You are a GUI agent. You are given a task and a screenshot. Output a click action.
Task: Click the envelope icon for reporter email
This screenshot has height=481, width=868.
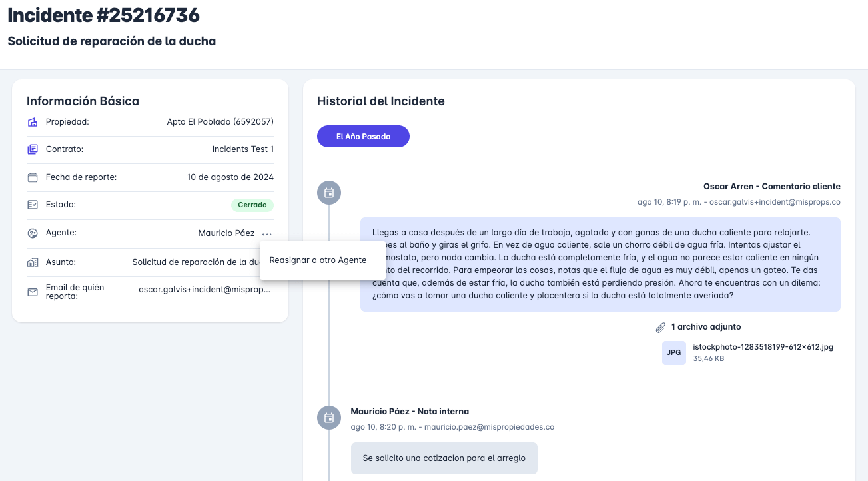click(33, 292)
